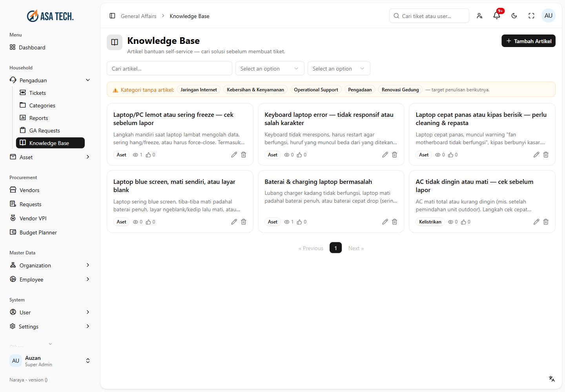Enter fullscreen using the expand icon
Viewport: 565px width, 392px height.
click(x=531, y=16)
